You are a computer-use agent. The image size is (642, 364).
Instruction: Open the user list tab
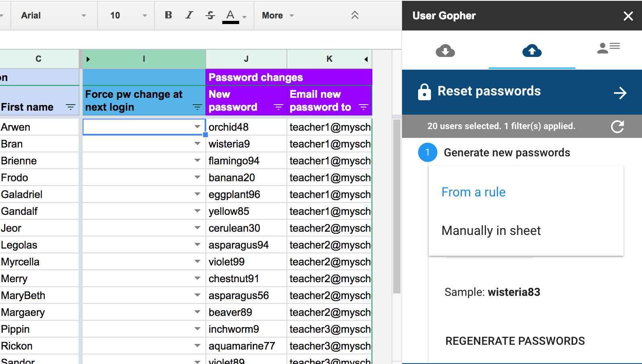[x=608, y=48]
